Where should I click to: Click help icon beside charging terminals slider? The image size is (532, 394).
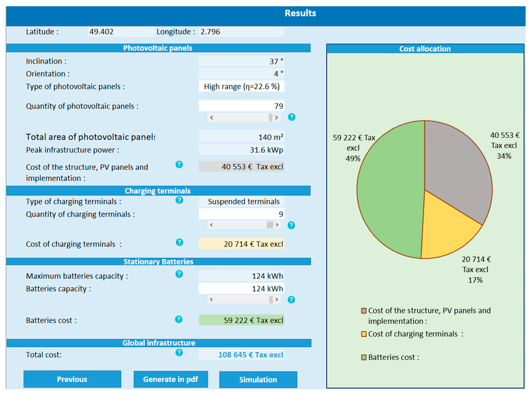click(291, 225)
